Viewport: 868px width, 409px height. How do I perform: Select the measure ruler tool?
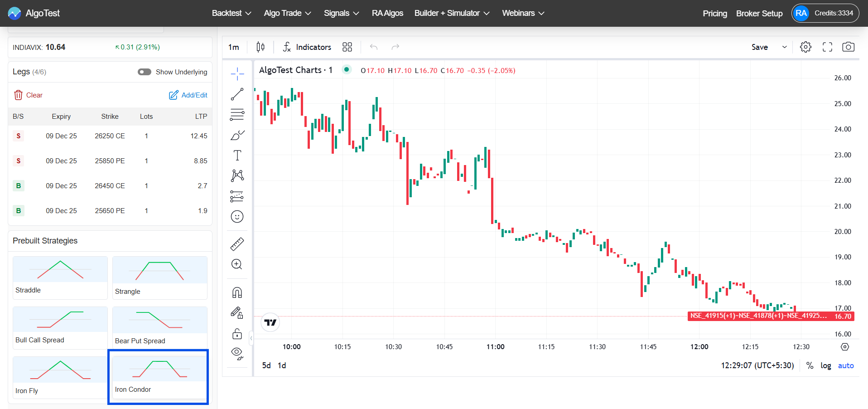237,243
